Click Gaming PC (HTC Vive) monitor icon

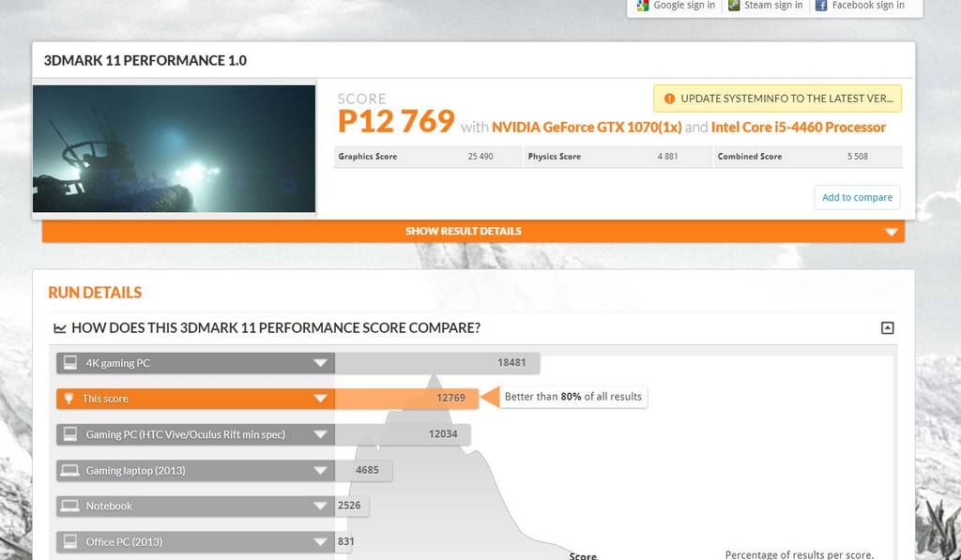tap(69, 434)
